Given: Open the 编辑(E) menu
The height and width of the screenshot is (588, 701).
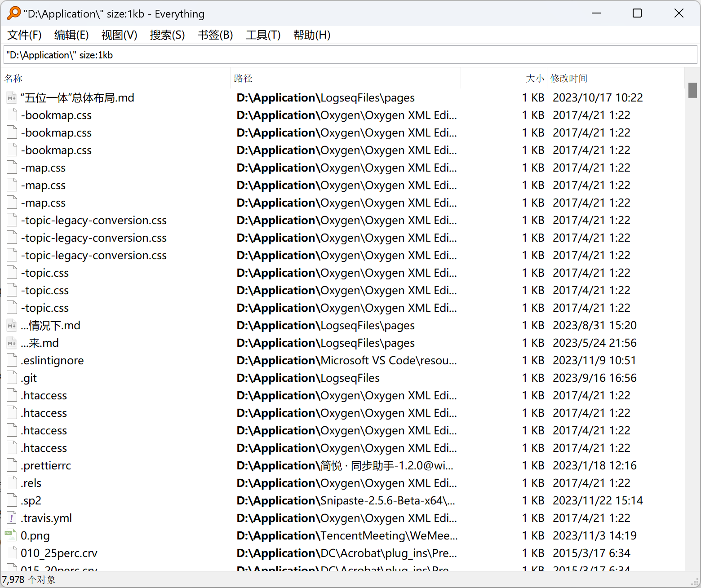Looking at the screenshot, I should tap(71, 35).
